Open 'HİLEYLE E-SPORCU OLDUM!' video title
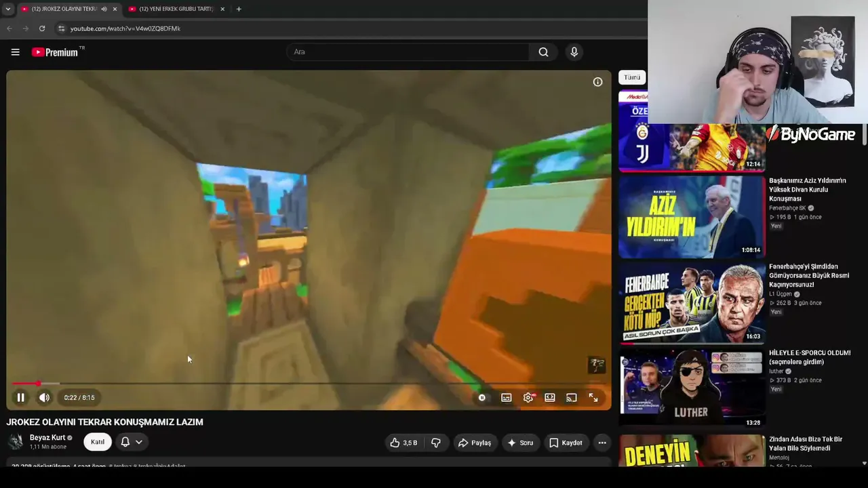868x488 pixels. (810, 357)
